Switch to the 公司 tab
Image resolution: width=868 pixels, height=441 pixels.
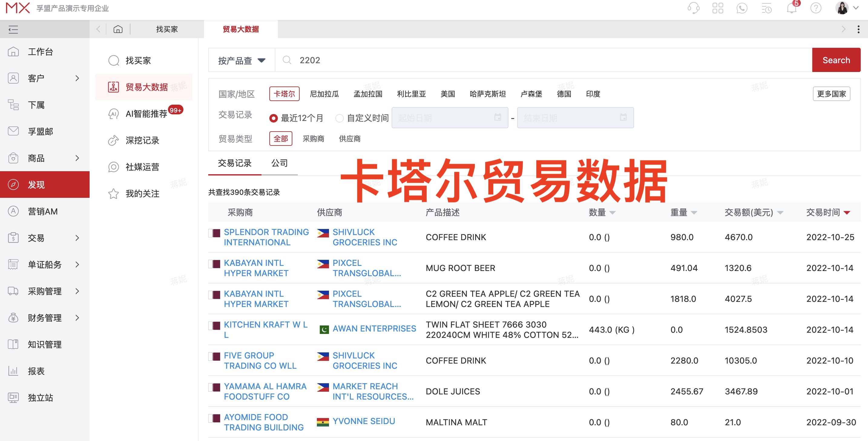pos(279,163)
